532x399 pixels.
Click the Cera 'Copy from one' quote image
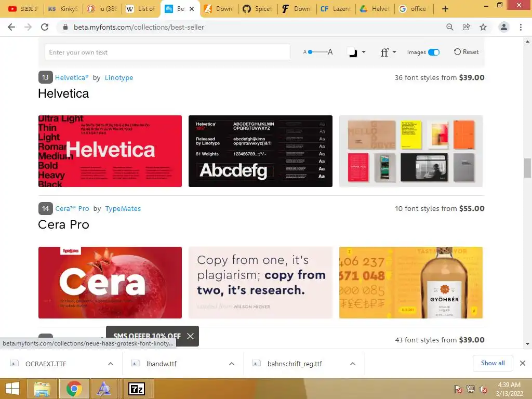260,282
